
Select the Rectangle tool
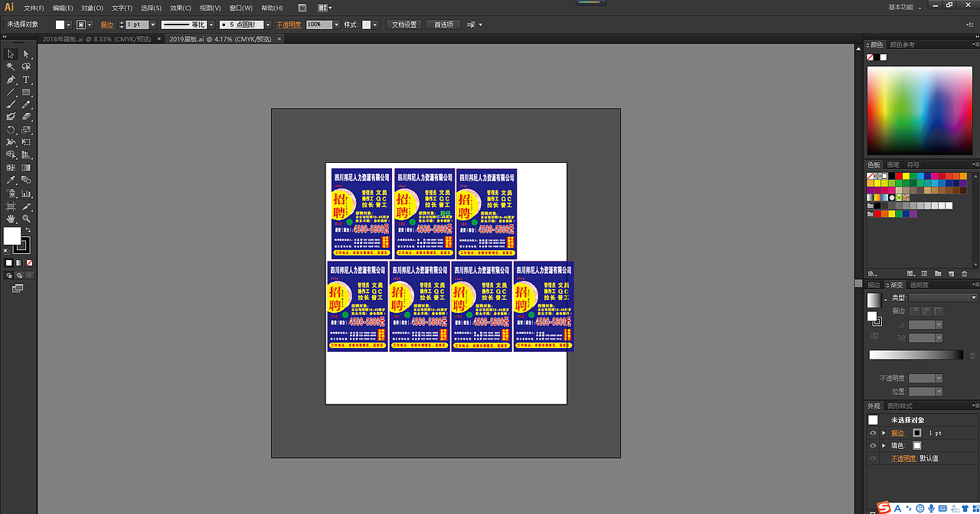[26, 92]
